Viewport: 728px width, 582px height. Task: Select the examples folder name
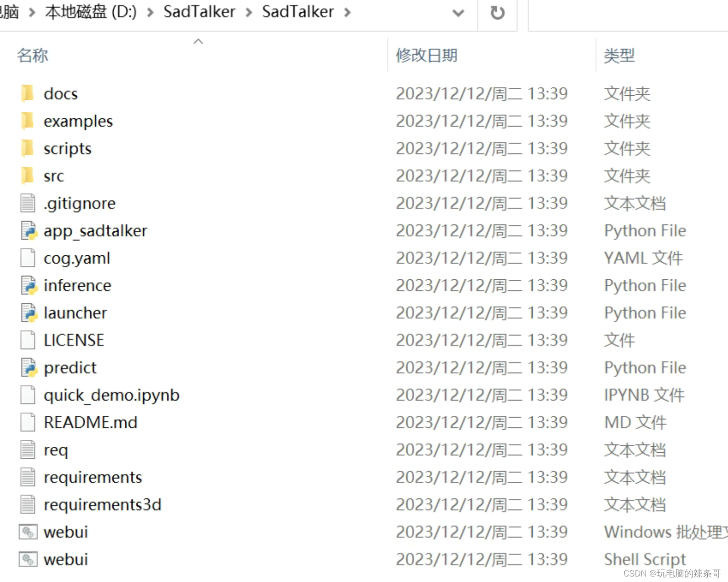click(x=78, y=121)
